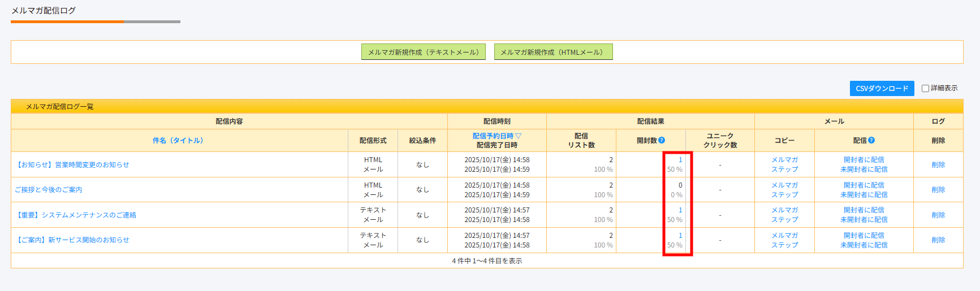This screenshot has width=980, height=291.
Task: Copy ご挨拶と今後のご案内 as ステップ
Action: [x=784, y=194]
